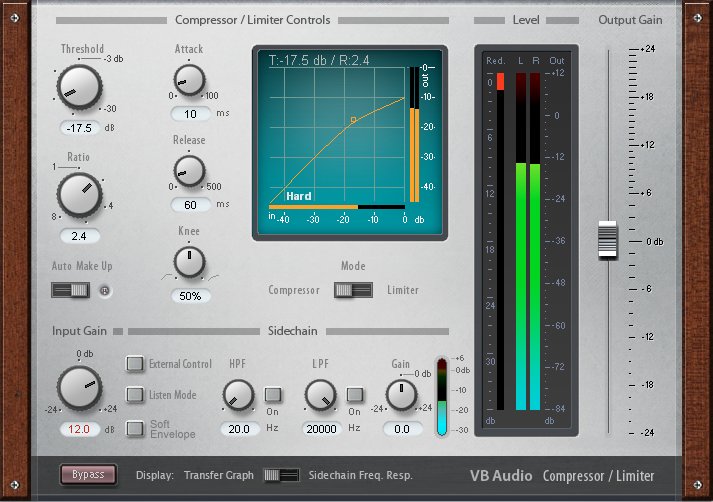Click the Knee knob
The height and width of the screenshot is (502, 713).
188,262
